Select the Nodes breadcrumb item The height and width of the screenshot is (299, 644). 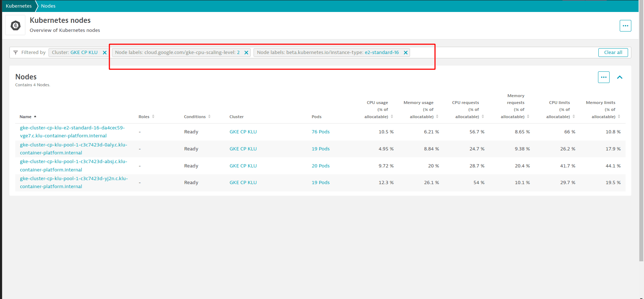coord(48,6)
